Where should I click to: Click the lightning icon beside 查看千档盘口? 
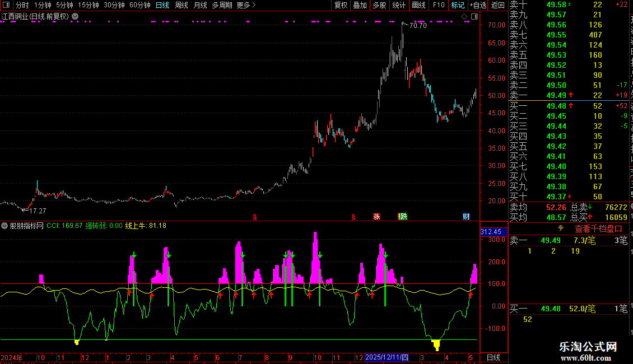coord(561,228)
